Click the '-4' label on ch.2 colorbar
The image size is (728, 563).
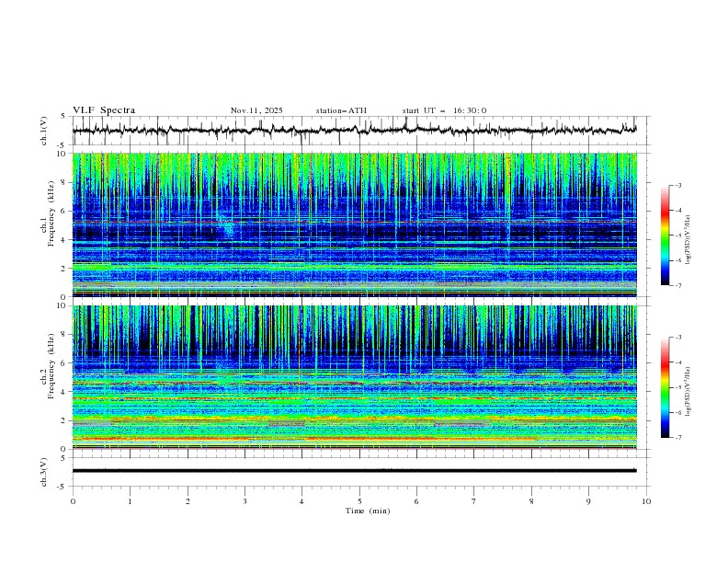677,362
